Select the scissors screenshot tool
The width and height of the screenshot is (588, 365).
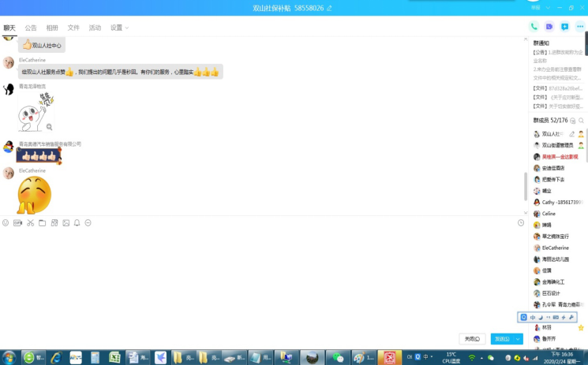30,223
